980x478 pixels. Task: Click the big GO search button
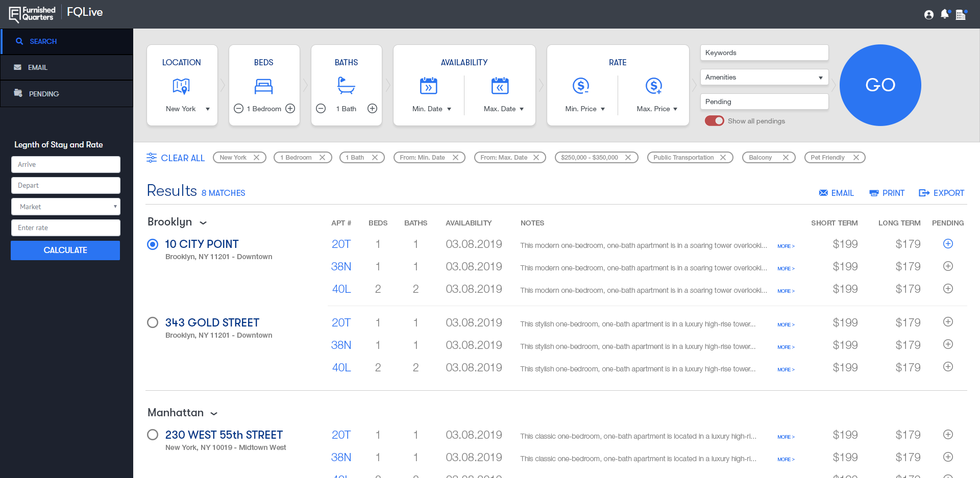coord(880,85)
